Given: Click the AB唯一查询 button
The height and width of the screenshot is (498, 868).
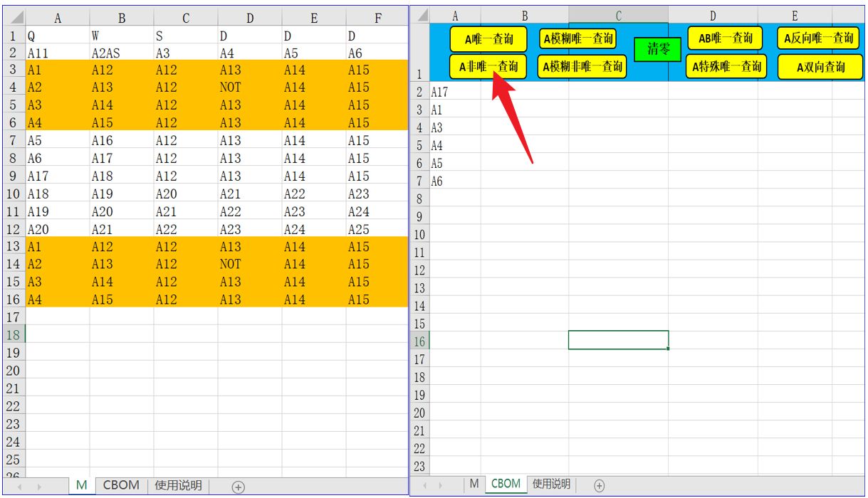Looking at the screenshot, I should pyautogui.click(x=725, y=38).
